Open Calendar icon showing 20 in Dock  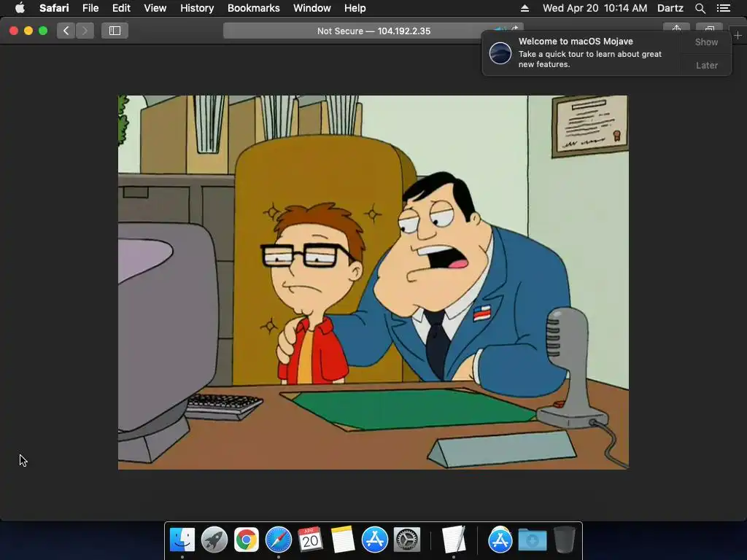tap(310, 540)
